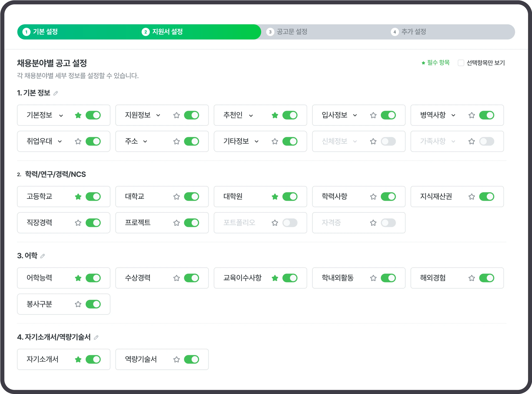Unmark the required star on 추천인
The width and height of the screenshot is (532, 394).
275,115
